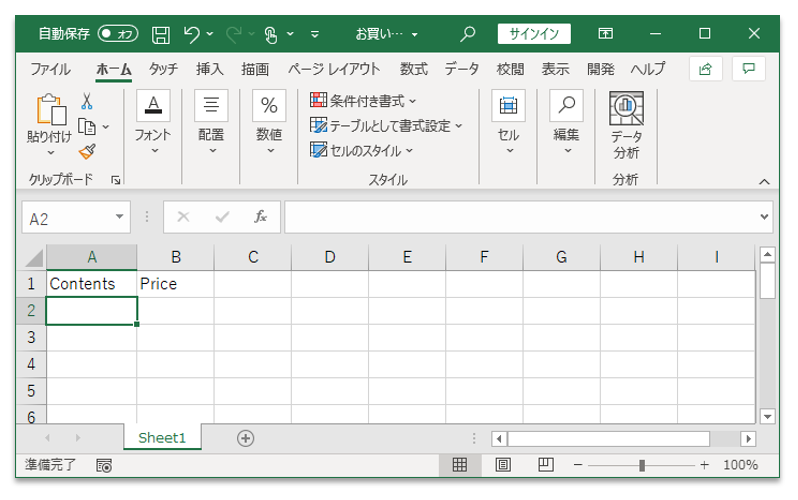
Task: Click the vertical scrollbar down arrow
Action: click(x=767, y=416)
